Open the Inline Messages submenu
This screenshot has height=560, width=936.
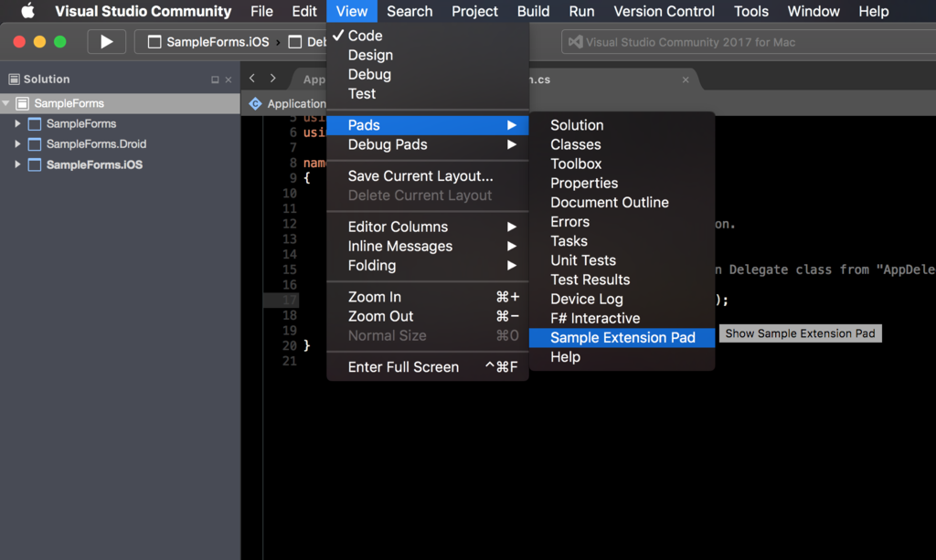[x=428, y=246]
